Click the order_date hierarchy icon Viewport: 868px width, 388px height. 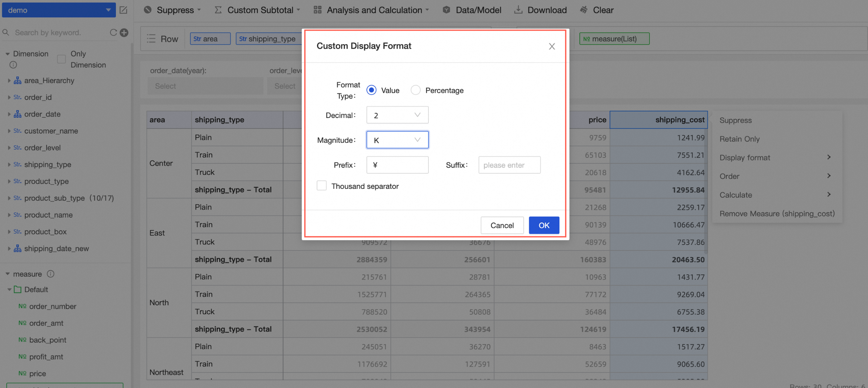coord(17,114)
